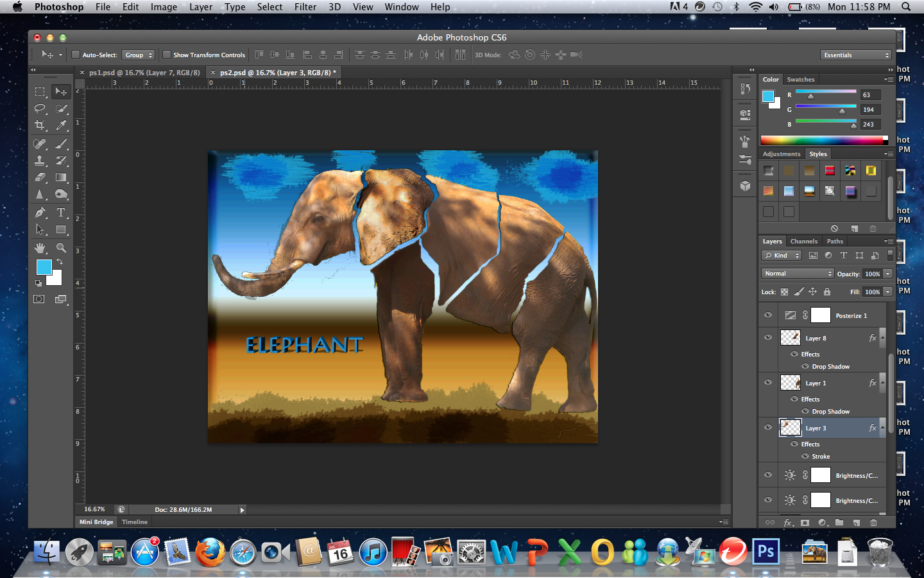The image size is (924, 578).
Task: Lock transparent pixels in Layers panel
Action: tap(784, 292)
